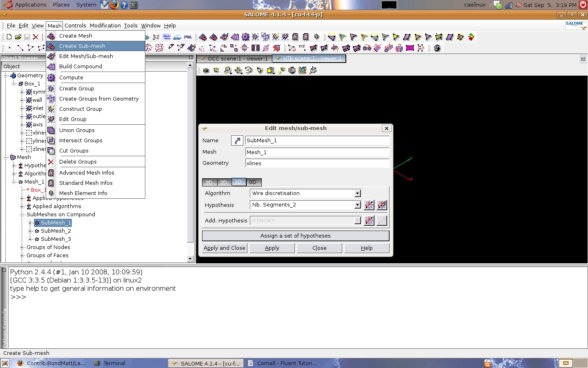This screenshot has height=368, width=588.
Task: Click the fit-all zoom icon in the viewer toolbar
Action: [216, 70]
